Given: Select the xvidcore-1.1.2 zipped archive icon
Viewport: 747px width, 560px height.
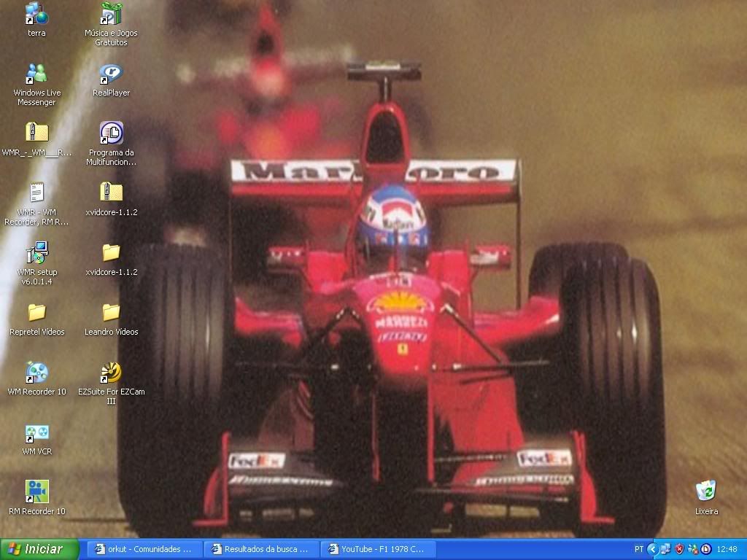Looking at the screenshot, I should click(x=111, y=193).
